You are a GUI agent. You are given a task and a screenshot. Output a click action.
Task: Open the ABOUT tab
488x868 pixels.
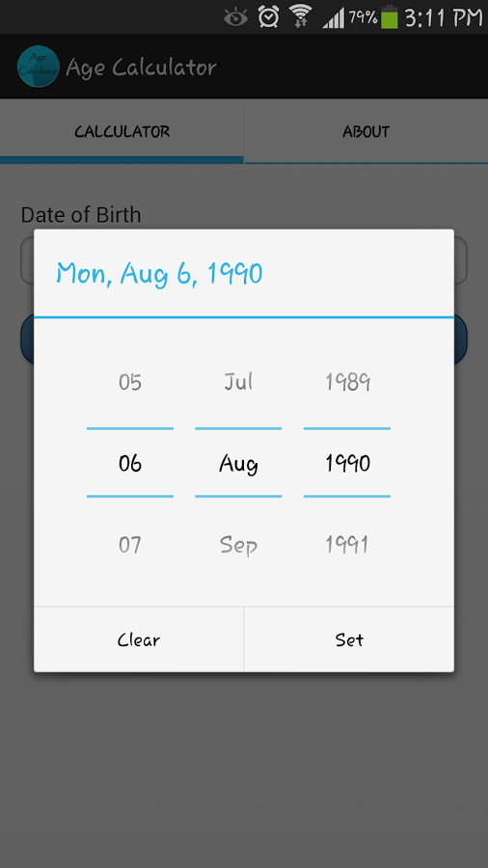366,132
